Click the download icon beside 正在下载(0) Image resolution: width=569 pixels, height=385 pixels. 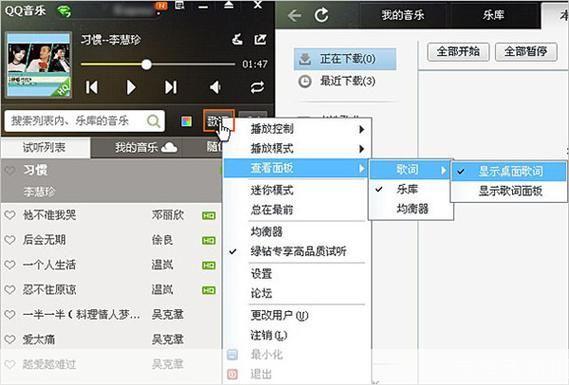click(x=305, y=59)
